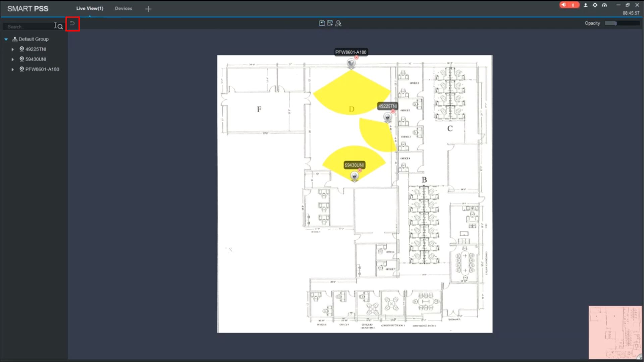The image size is (644, 362).
Task: Click the add sub-map icon
Action: pyautogui.click(x=330, y=23)
